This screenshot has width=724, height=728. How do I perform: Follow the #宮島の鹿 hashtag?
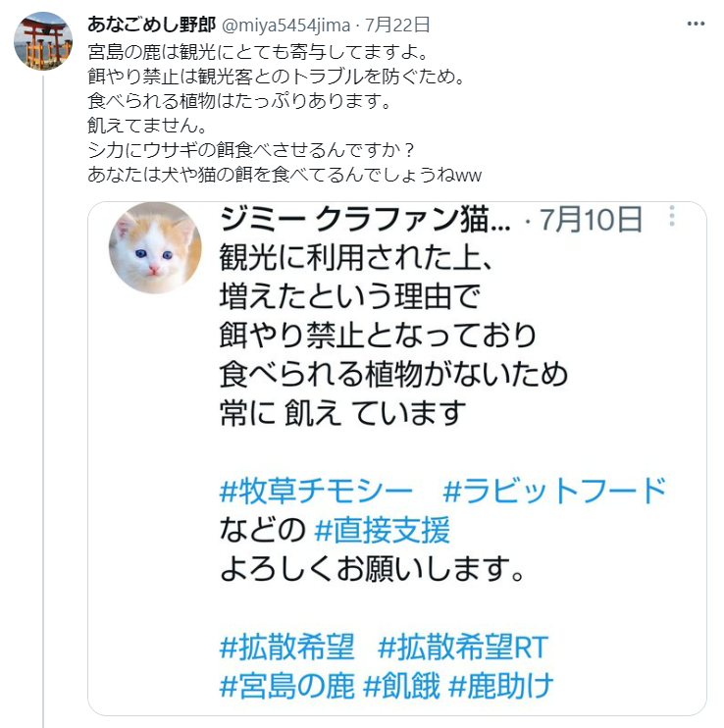pos(286,686)
